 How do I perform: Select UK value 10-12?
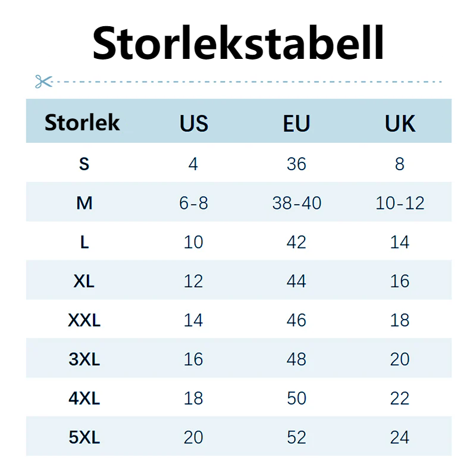click(400, 203)
